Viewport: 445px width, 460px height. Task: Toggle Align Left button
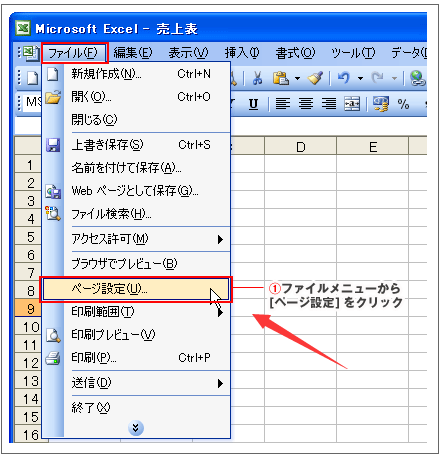(283, 104)
